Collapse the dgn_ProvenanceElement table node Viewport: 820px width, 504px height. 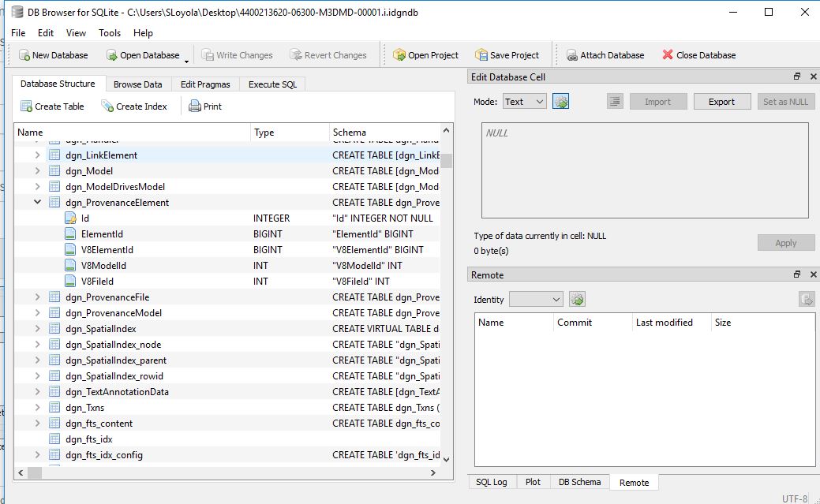coord(37,202)
